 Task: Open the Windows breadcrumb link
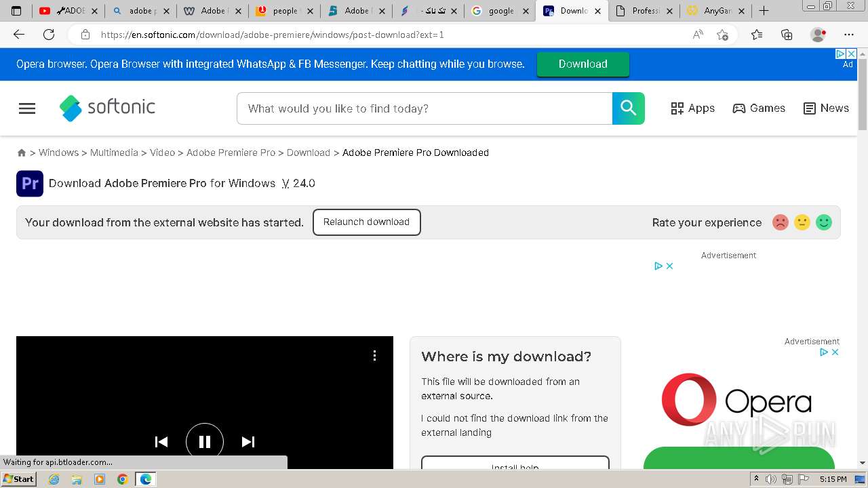point(58,152)
